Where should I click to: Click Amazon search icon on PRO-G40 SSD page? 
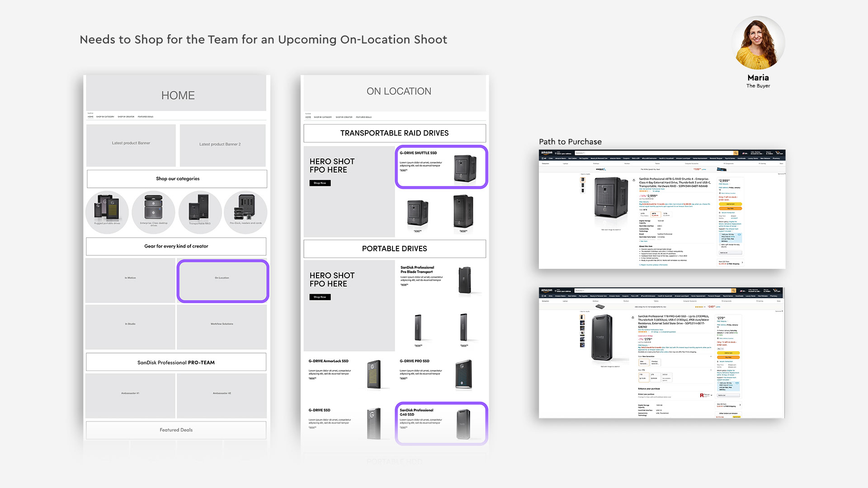pyautogui.click(x=734, y=291)
